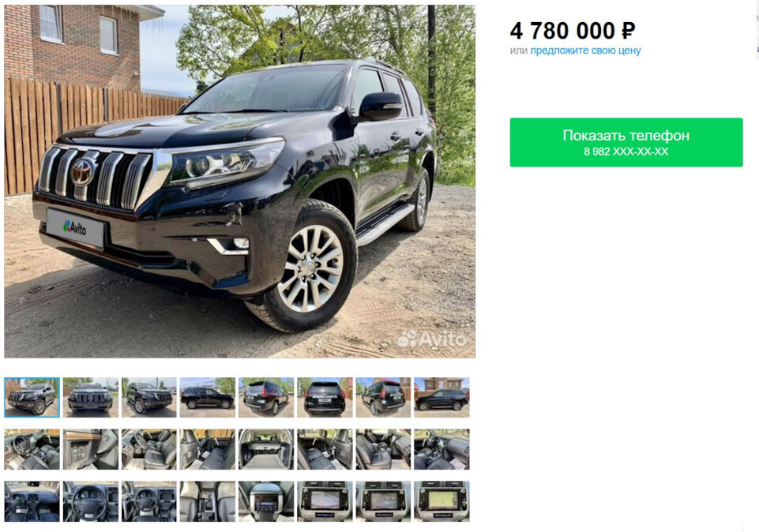Screen dimensions: 759x532
Task: Open the driver seat interior thumbnail
Action: pyautogui.click(x=32, y=449)
